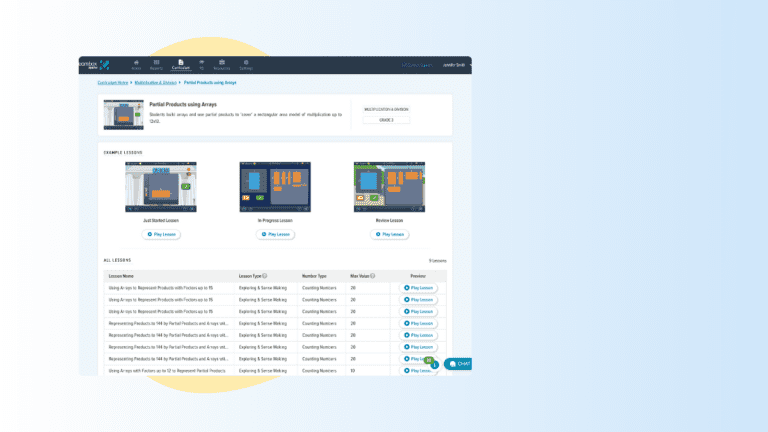Click the Multiplication & Division tag
Image resolution: width=768 pixels, height=432 pixels.
(386, 109)
